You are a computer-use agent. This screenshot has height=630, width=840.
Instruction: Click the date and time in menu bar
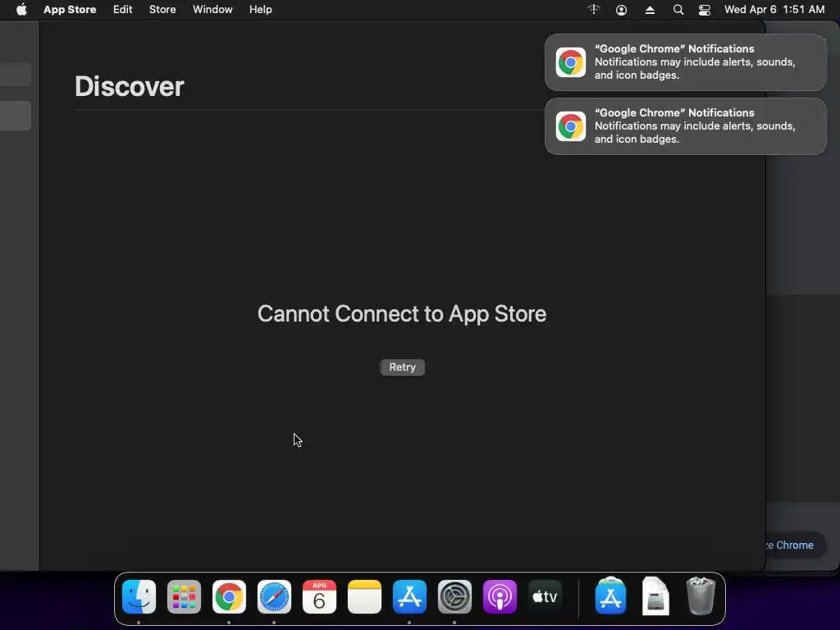[x=774, y=10]
